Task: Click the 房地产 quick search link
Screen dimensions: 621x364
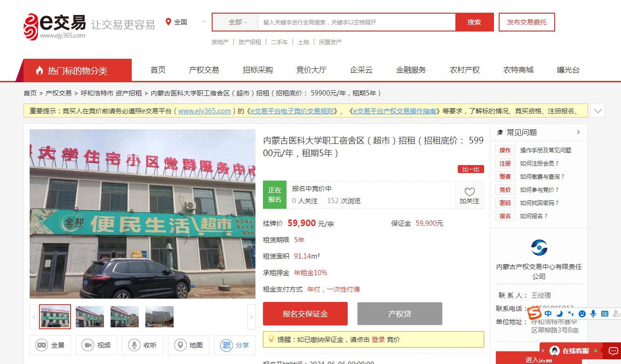Action: (x=220, y=42)
